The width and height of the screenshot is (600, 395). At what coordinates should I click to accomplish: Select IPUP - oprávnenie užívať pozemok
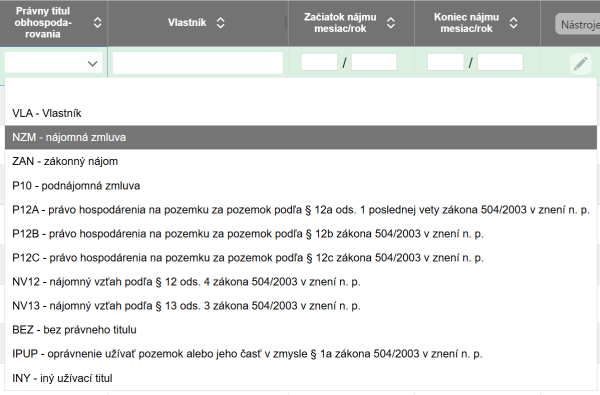(x=301, y=354)
